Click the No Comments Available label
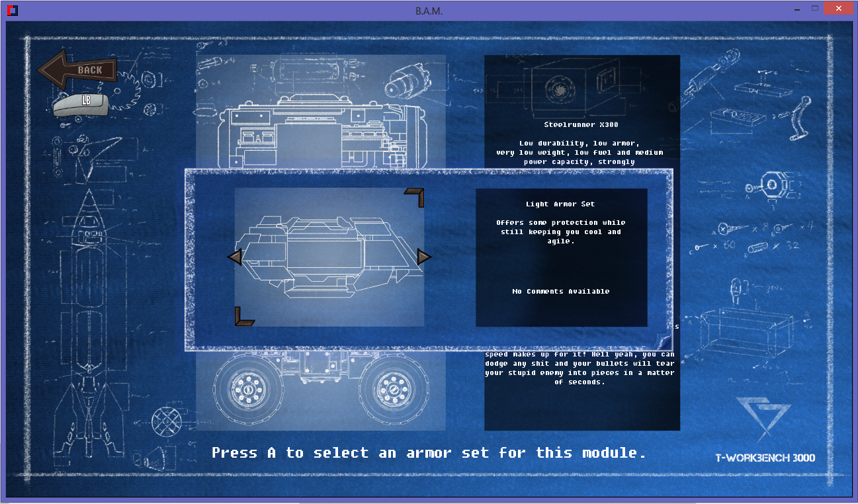Viewport: 858px width, 504px height. 560,292
